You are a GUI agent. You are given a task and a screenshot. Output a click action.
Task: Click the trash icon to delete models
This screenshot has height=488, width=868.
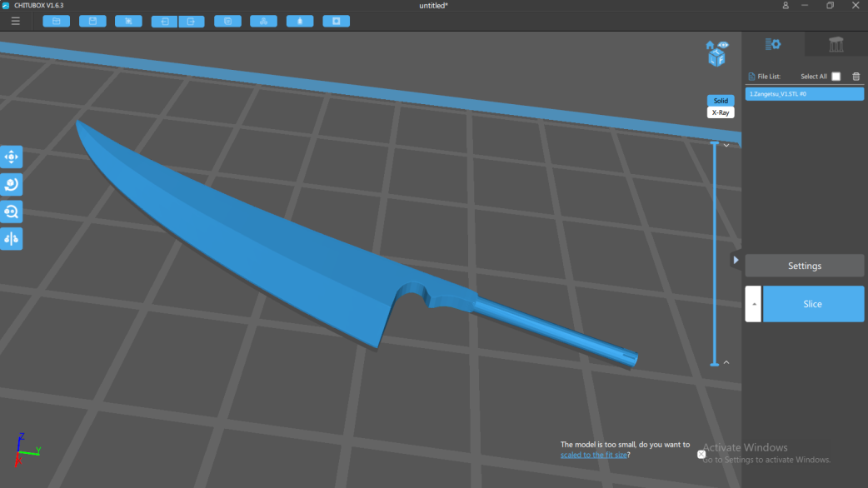[x=856, y=77]
